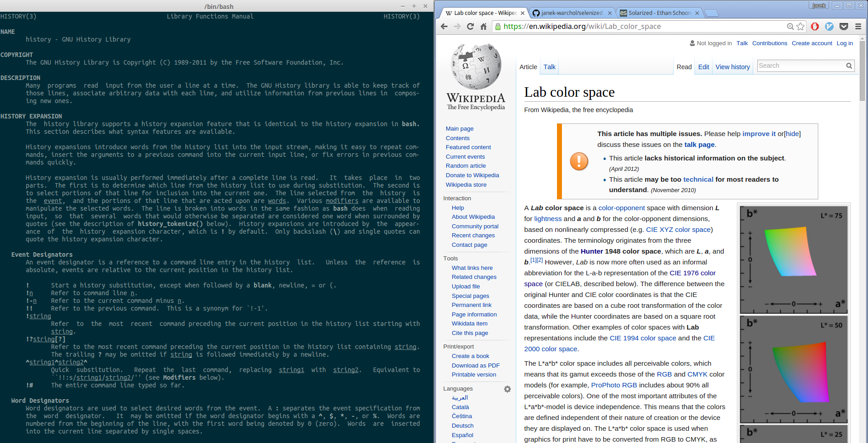Screen dimensions: 868x443
Task: Open the article Talk tab
Action: click(549, 67)
